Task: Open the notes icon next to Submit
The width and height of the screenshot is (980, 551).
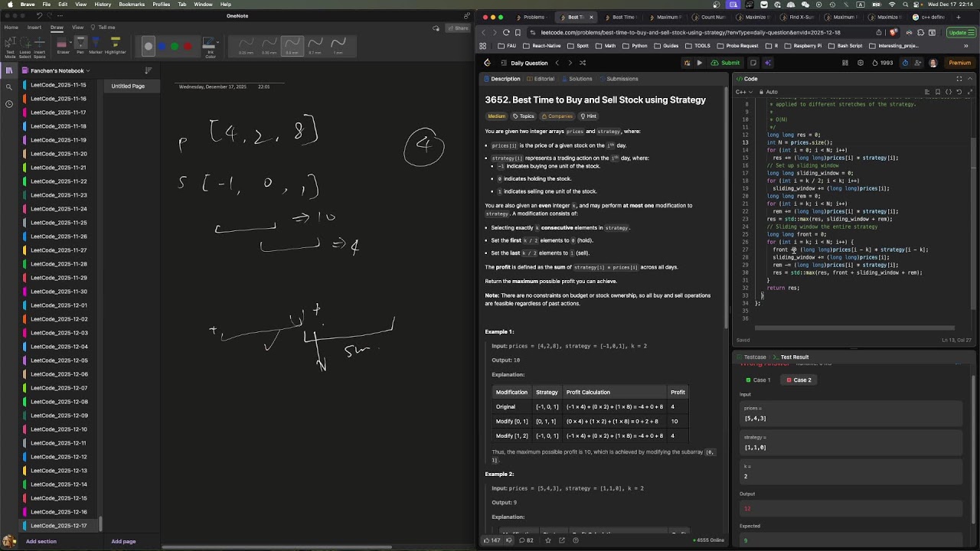Action: [753, 63]
